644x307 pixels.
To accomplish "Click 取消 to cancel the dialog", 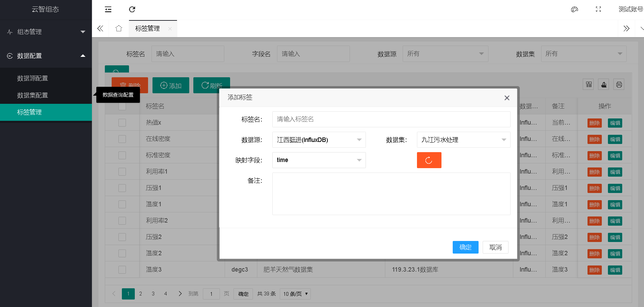I will [496, 247].
